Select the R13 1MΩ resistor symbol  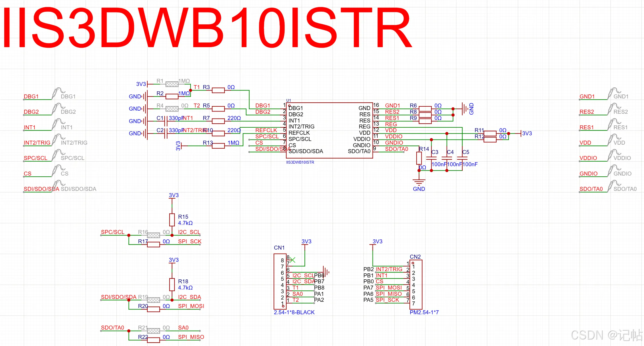point(218,146)
